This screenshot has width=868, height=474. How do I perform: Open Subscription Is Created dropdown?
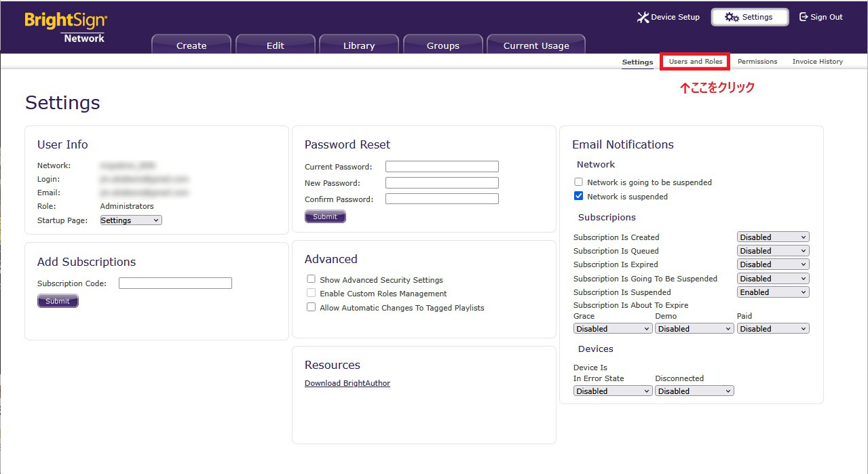773,237
